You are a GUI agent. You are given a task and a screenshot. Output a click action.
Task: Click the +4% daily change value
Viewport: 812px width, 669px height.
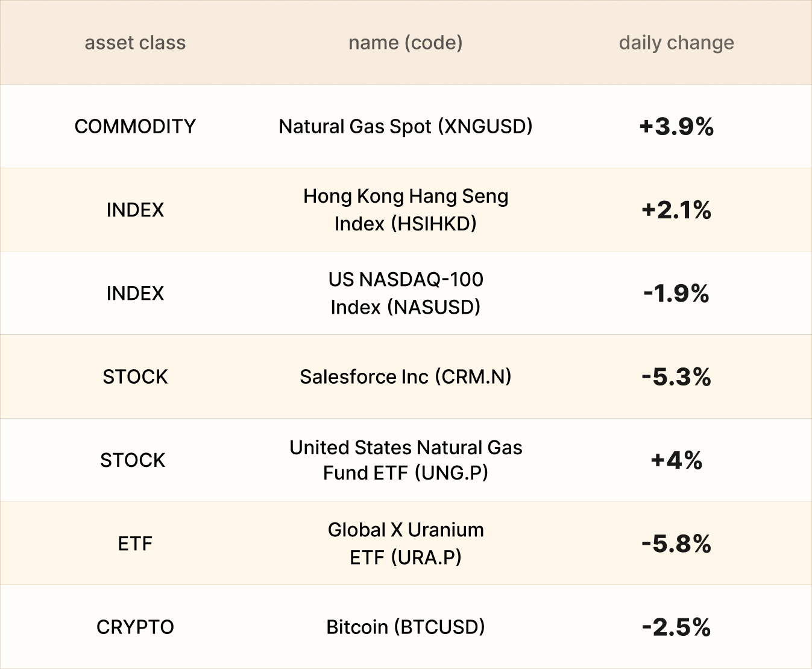click(x=676, y=460)
